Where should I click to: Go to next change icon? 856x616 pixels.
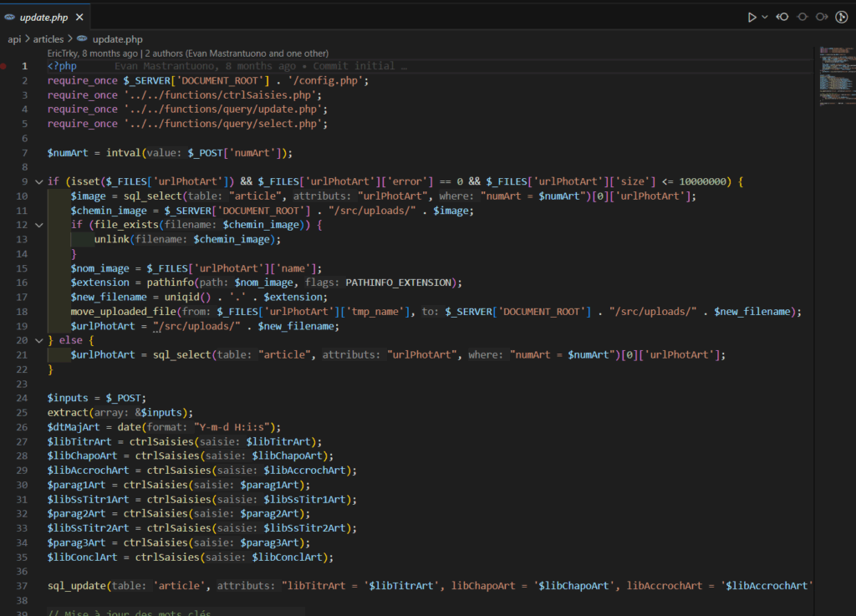pos(822,17)
